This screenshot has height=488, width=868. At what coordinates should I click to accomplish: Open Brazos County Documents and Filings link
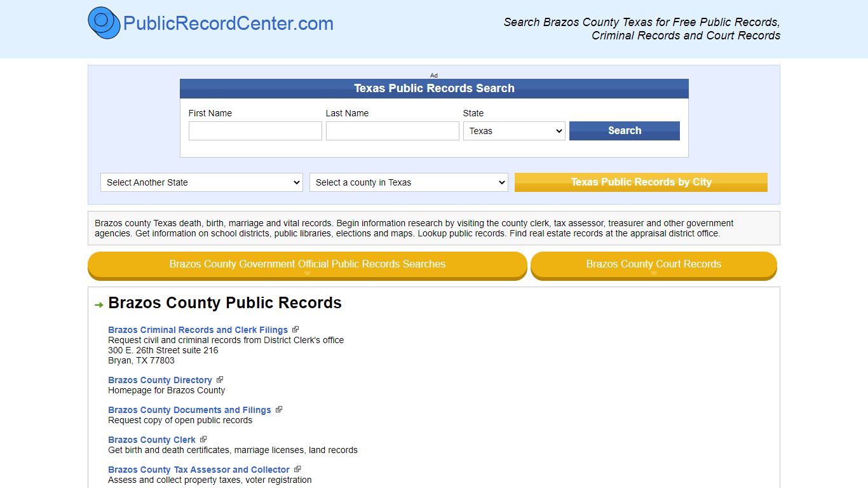[190, 410]
